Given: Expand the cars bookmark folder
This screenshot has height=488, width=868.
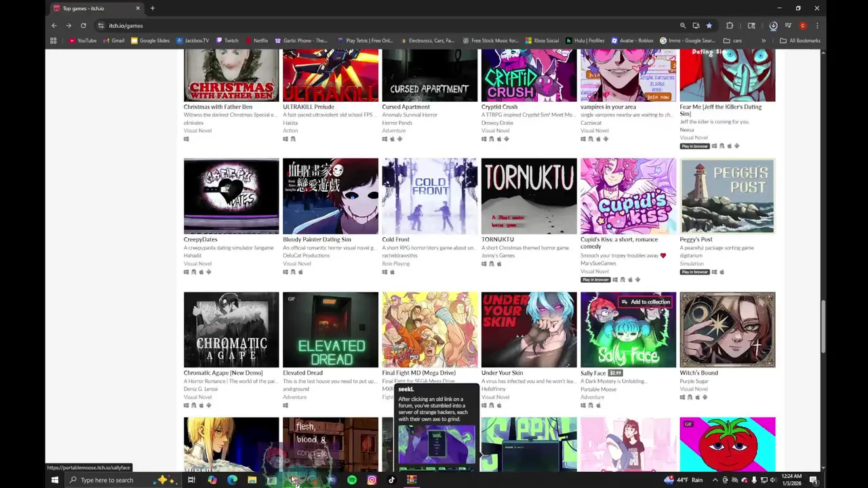Looking at the screenshot, I should (x=732, y=41).
